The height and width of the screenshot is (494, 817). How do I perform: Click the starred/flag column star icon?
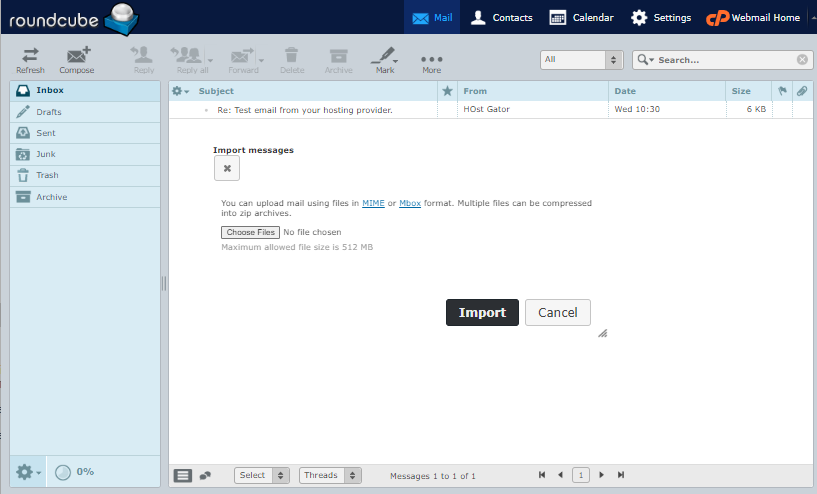point(447,91)
